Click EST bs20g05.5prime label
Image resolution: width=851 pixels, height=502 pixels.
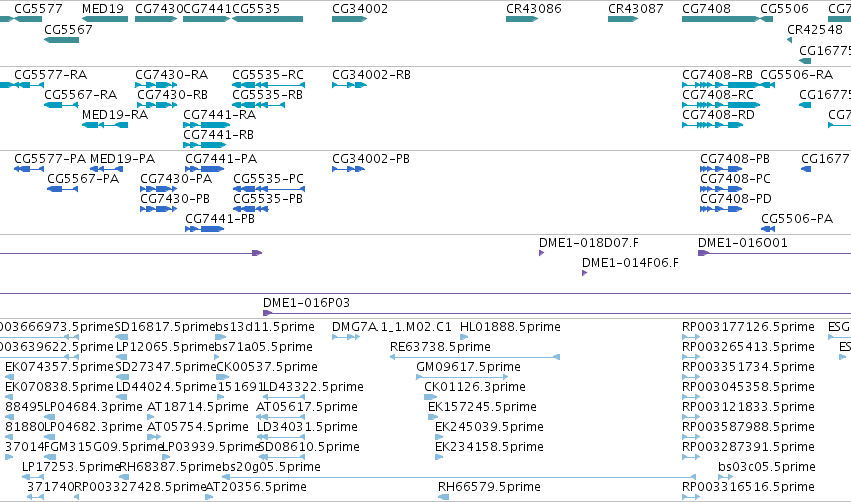click(272, 467)
